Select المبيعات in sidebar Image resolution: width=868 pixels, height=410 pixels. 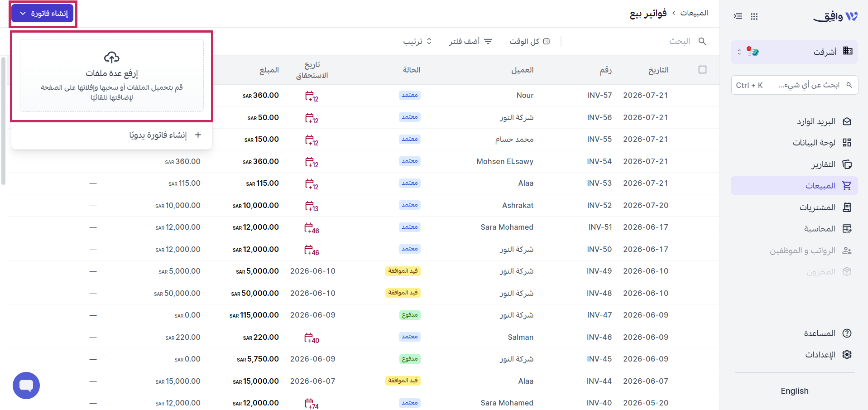(794, 185)
